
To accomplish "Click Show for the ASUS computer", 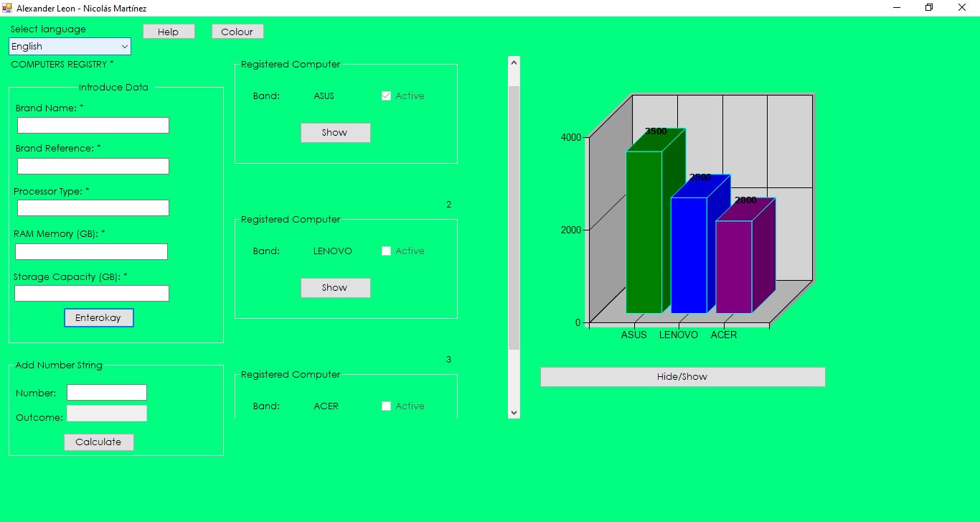I will tap(336, 133).
